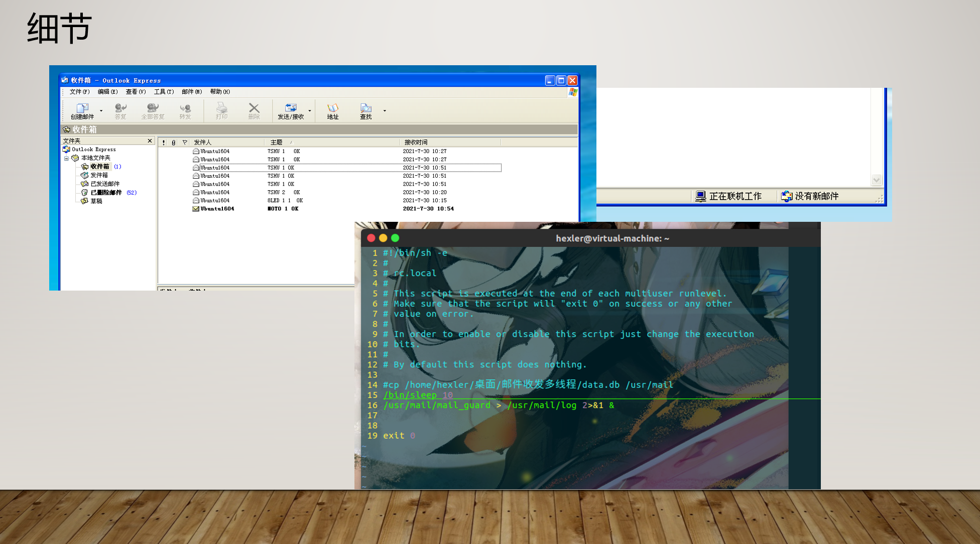Click the 发送/接收 (Send/Receive) icon
Screen dimensions: 980x544
click(x=291, y=108)
